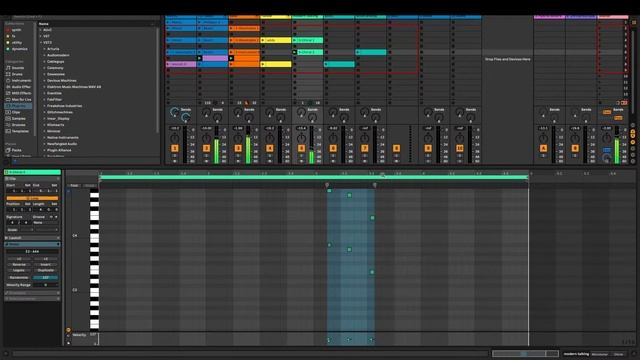Toggle return track B activator
The image size is (640, 360).
[x=575, y=149]
